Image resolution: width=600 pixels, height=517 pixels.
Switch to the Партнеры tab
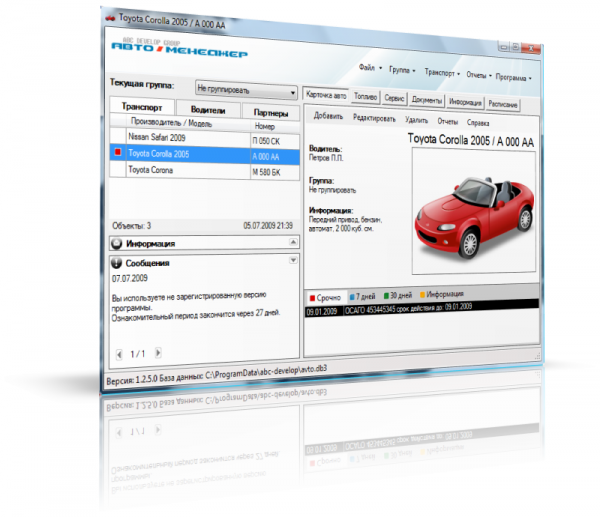click(271, 113)
